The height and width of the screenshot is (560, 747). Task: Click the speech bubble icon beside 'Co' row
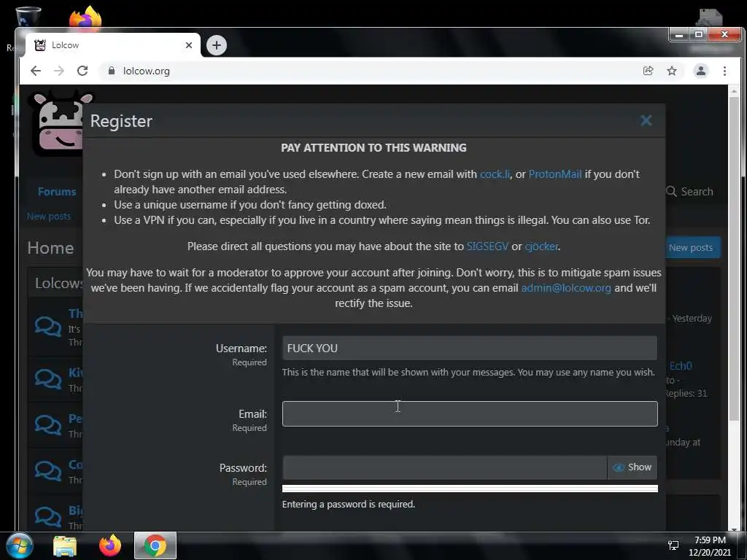pos(48,471)
